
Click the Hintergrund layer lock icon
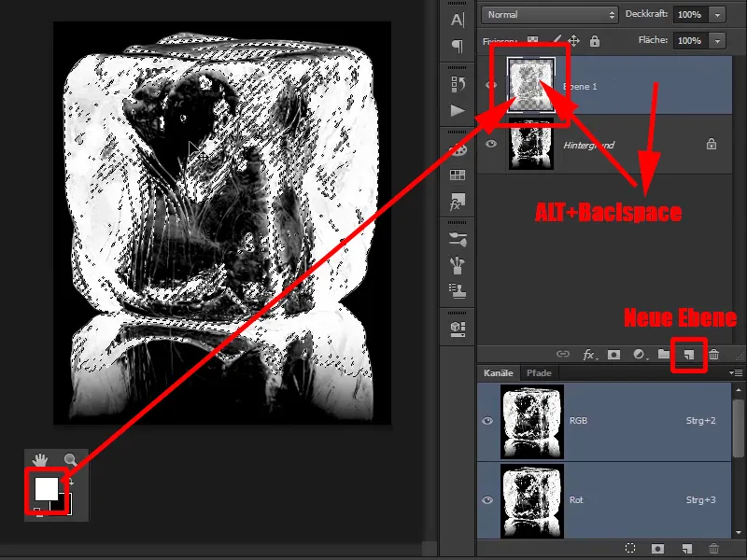point(712,144)
